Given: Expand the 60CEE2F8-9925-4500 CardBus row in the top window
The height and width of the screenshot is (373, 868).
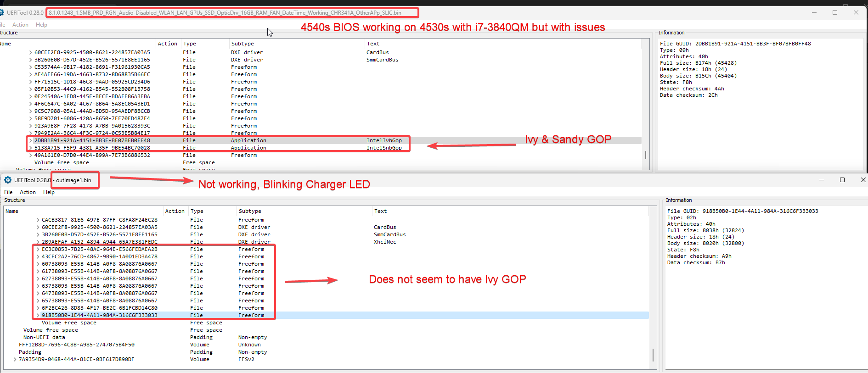Looking at the screenshot, I should [x=31, y=52].
